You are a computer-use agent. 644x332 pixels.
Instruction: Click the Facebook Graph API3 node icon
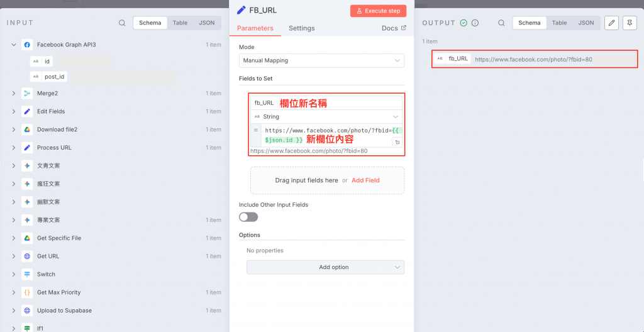click(27, 45)
